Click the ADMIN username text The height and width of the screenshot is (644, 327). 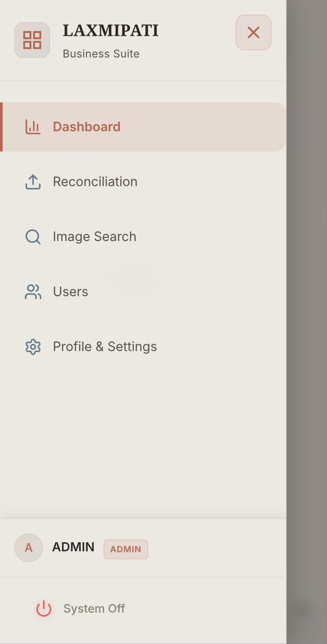click(73, 548)
